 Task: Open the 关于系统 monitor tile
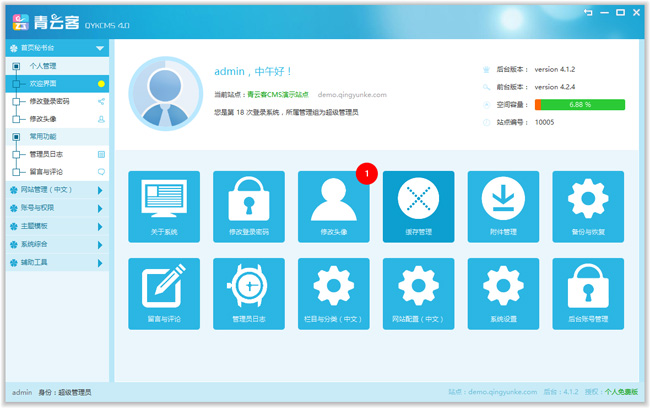pos(164,206)
